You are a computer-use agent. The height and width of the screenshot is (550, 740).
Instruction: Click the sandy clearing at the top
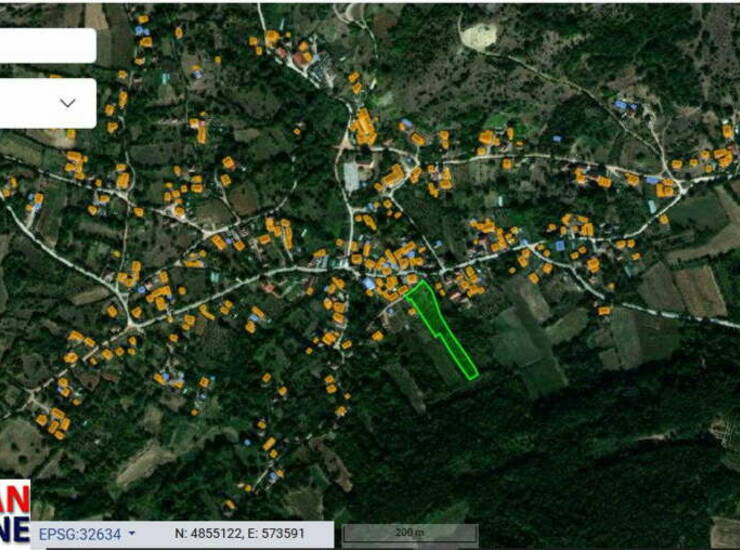tap(477, 35)
